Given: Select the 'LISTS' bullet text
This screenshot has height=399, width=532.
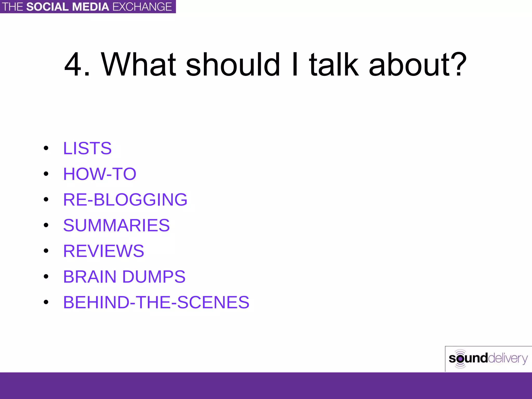Looking at the screenshot, I should point(88,148).
